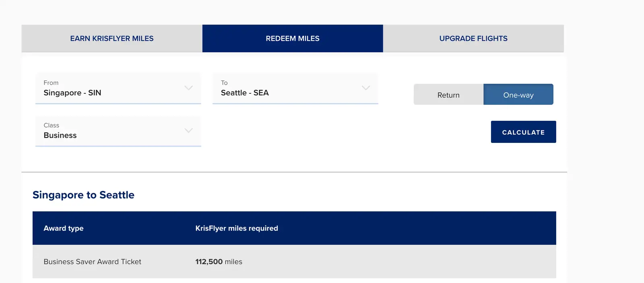644x283 pixels.
Task: Switch to the Upgrade Flights tab
Action: [x=473, y=38]
